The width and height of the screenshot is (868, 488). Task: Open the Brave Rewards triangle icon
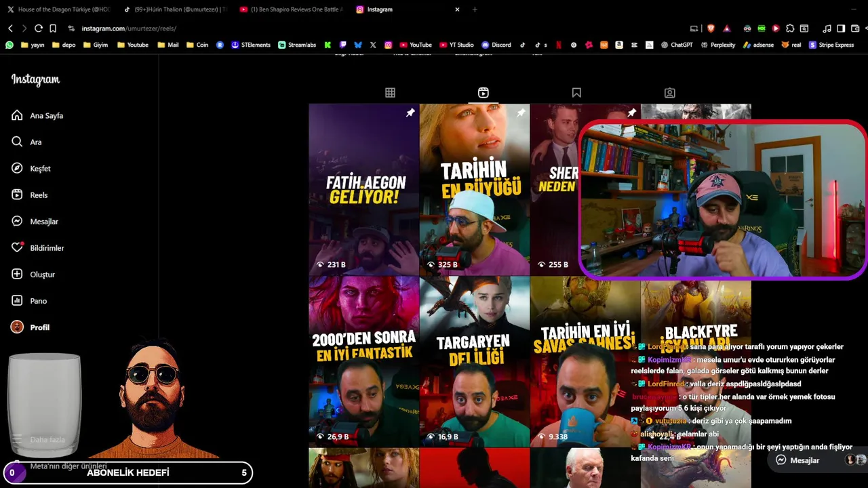click(727, 28)
